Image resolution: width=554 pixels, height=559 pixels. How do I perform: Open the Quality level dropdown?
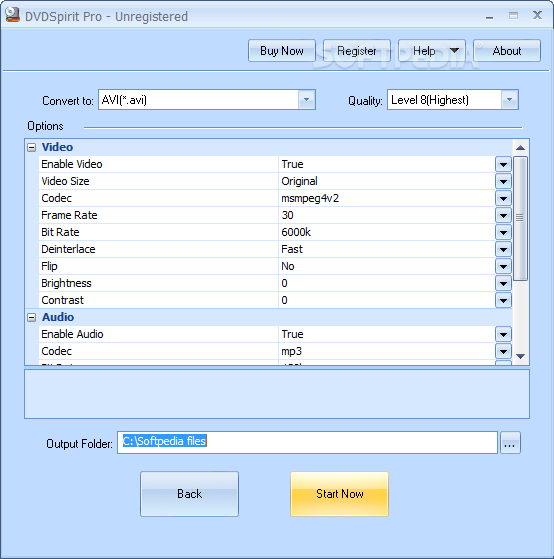(x=509, y=100)
